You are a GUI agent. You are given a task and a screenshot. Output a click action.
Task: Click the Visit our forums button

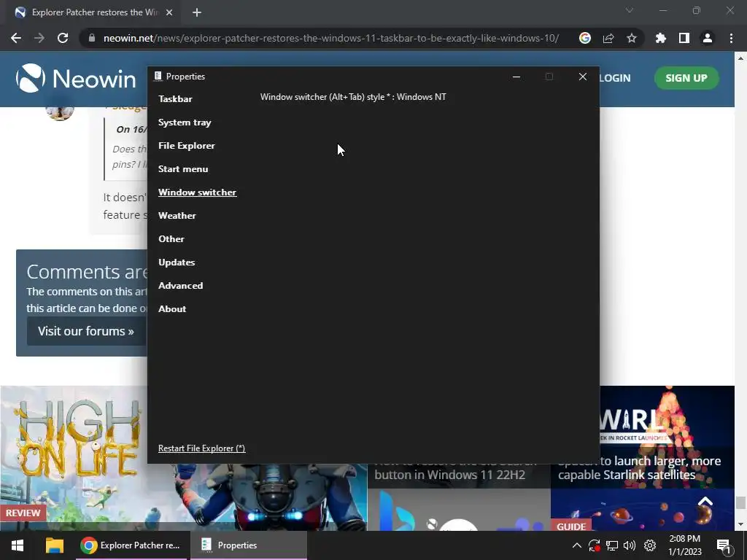coord(86,331)
